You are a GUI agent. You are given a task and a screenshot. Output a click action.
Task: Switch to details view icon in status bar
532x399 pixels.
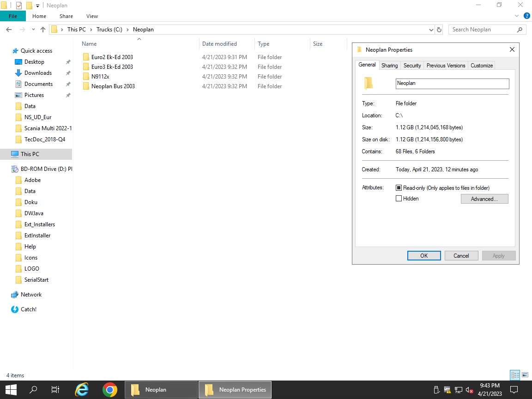coord(515,375)
